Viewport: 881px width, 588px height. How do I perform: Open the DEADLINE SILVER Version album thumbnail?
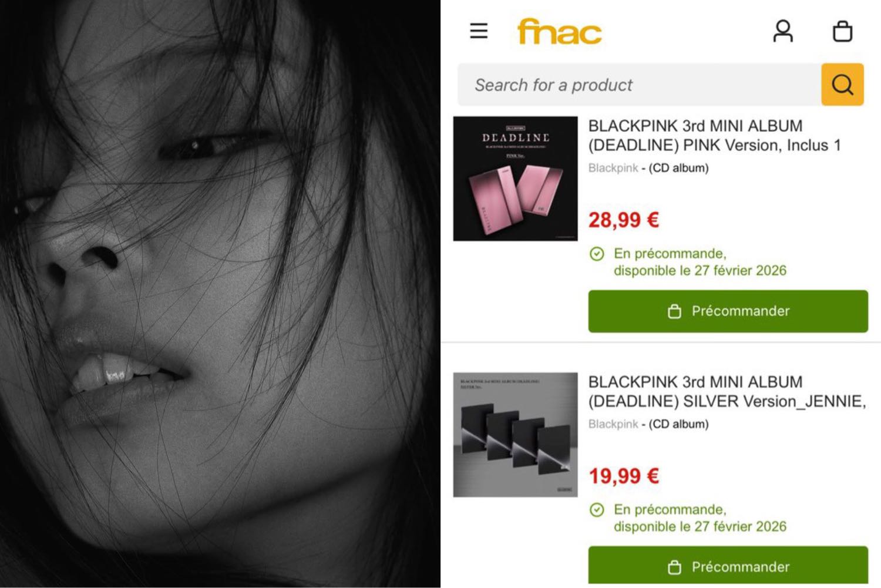pos(515,435)
